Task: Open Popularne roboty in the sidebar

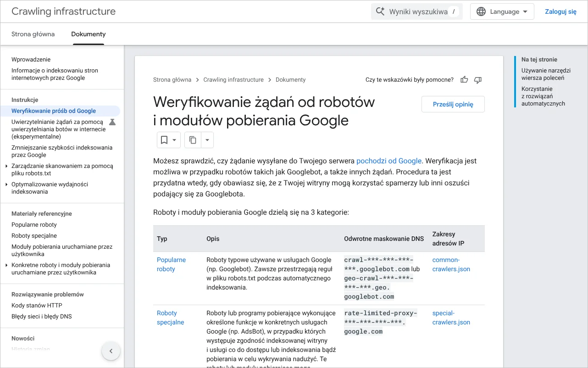Action: 34,225
